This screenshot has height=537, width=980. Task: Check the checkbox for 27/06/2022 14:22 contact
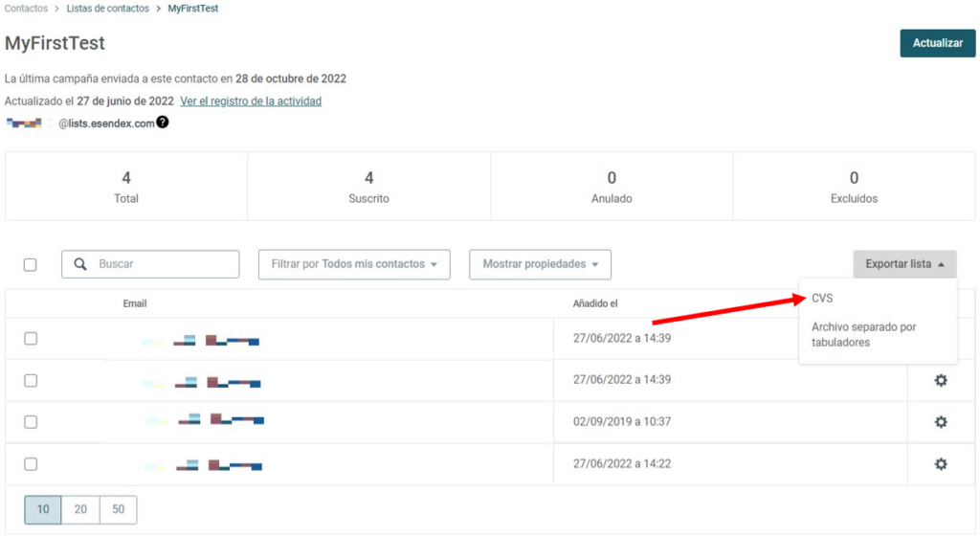[31, 464]
